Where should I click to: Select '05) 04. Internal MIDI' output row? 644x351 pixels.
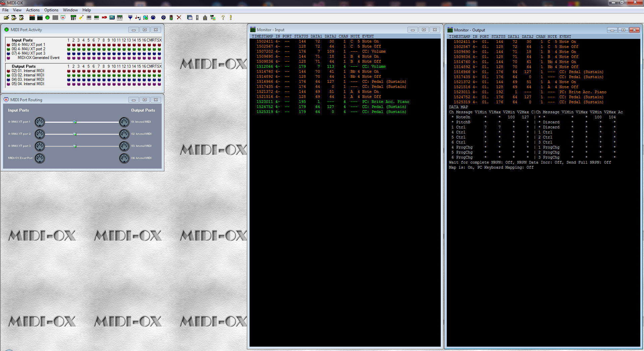click(x=28, y=84)
